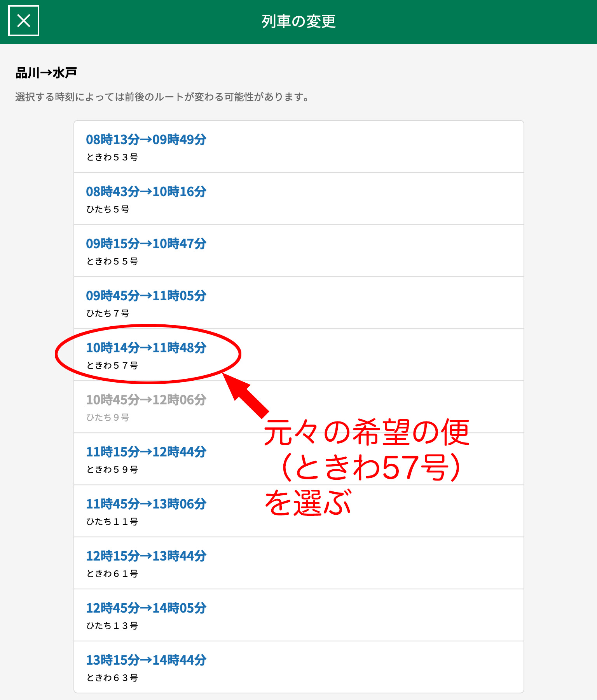Tap the greyed-out 10時45分→12時06分 entry

pyautogui.click(x=146, y=400)
